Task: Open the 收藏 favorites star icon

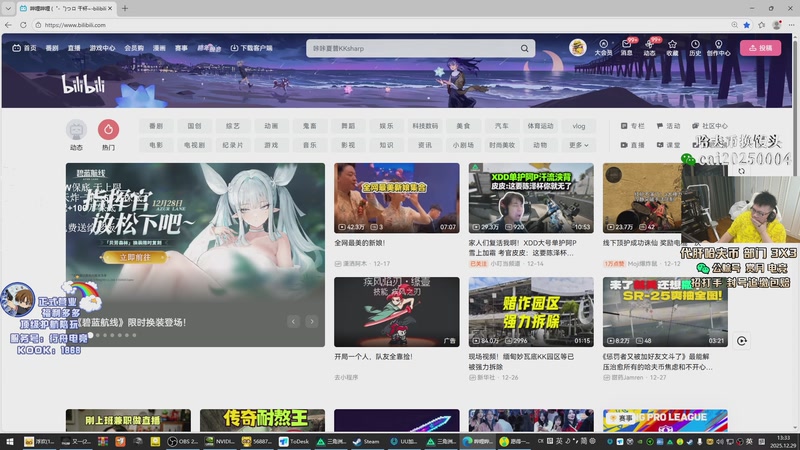Action: coord(672,47)
